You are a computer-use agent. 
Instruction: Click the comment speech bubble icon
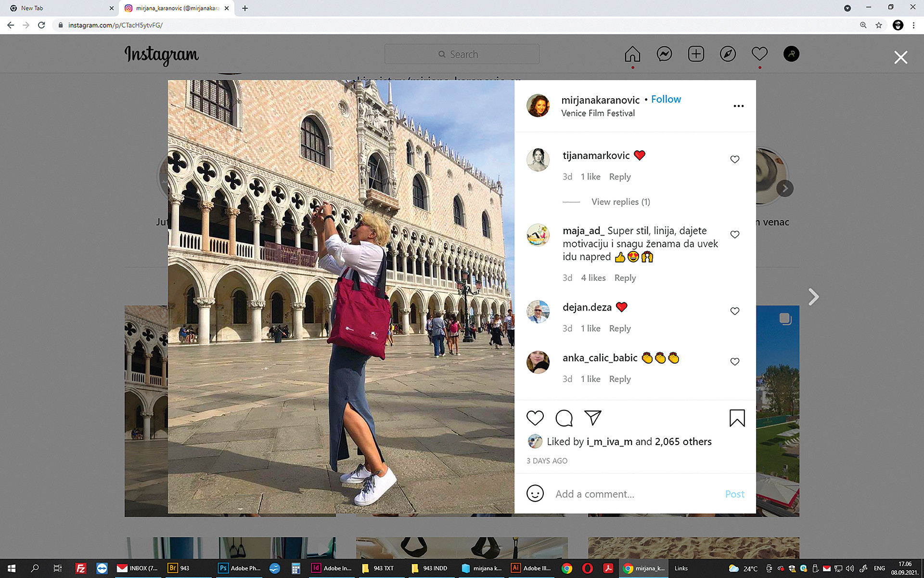pyautogui.click(x=564, y=418)
